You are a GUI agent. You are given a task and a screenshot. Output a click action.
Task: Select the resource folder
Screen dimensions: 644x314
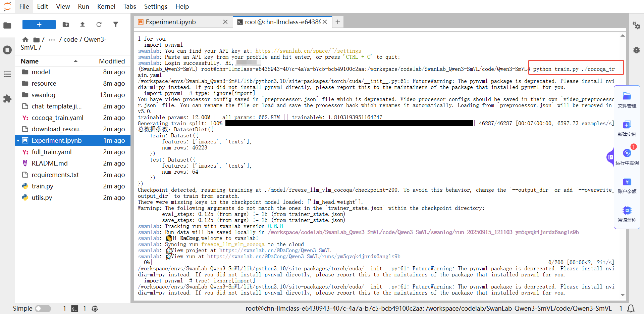[73, 84]
